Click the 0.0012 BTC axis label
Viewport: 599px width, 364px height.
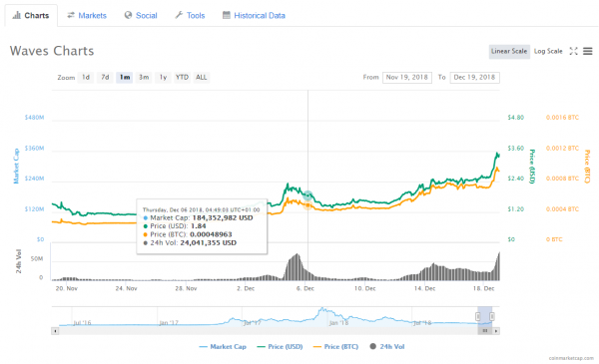tap(562, 148)
